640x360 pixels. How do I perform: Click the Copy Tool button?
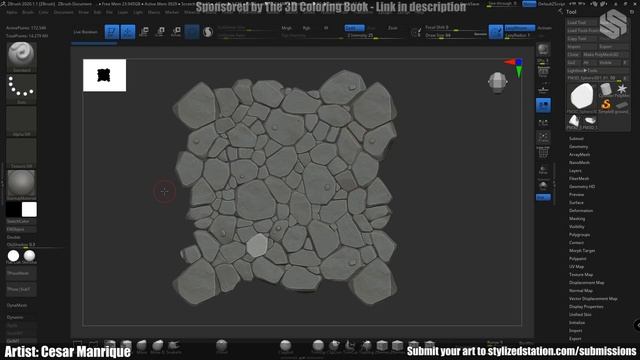582,38
